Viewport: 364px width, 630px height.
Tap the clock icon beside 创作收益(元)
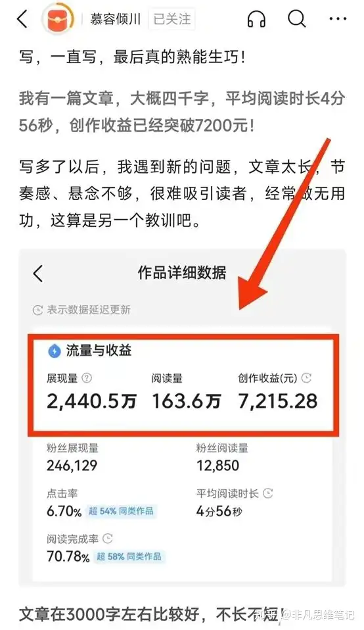(306, 377)
